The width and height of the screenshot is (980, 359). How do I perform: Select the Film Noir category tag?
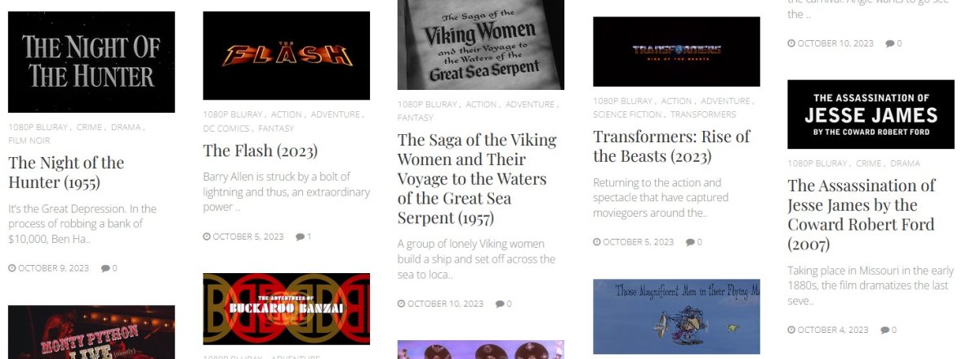coord(29,140)
